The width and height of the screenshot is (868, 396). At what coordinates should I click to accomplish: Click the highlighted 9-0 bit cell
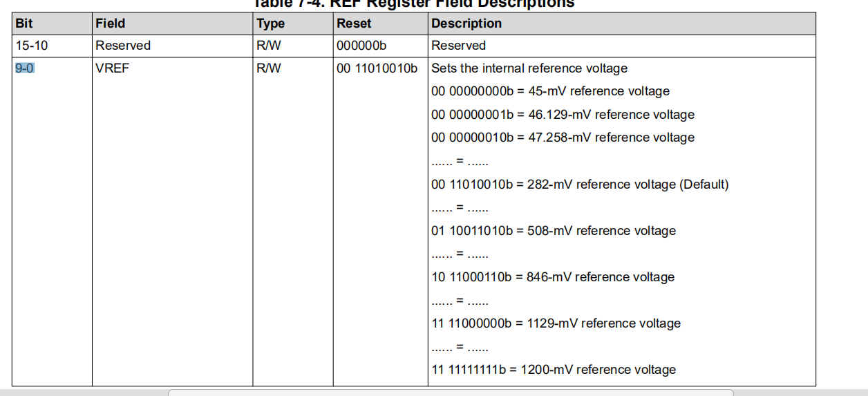(25, 68)
